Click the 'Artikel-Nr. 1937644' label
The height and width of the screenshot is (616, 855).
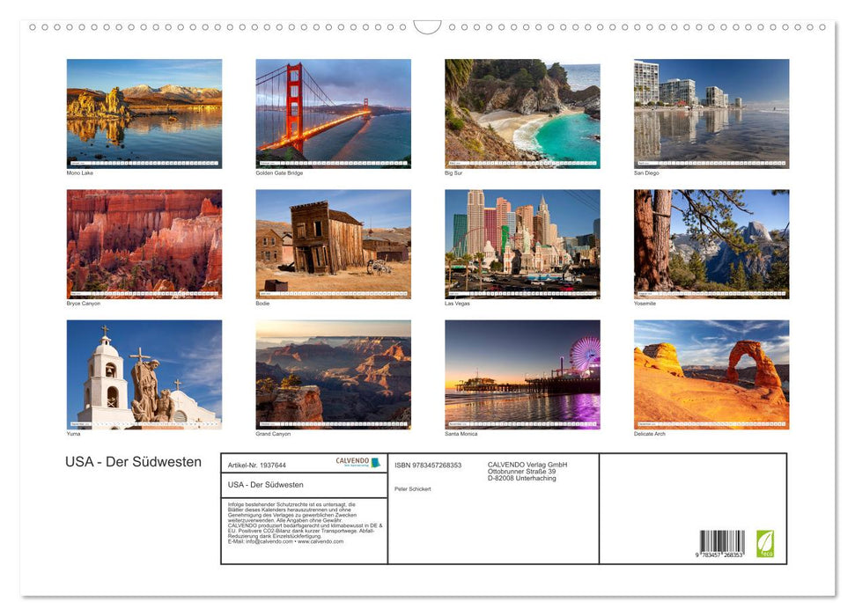[257, 465]
